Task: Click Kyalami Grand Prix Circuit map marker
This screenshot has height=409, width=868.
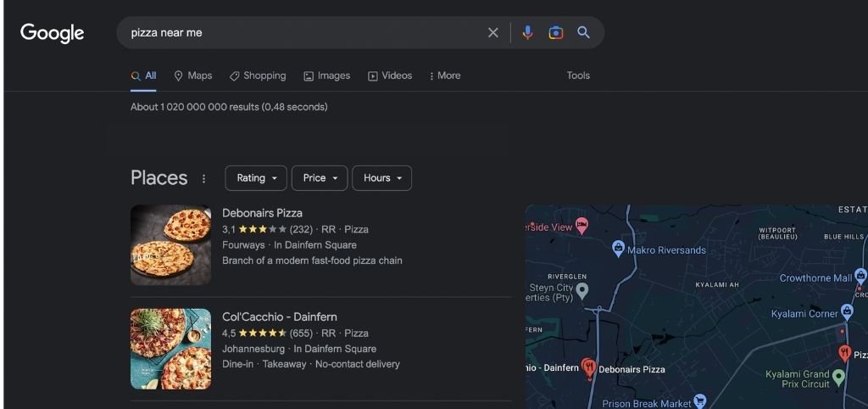Action: (x=838, y=375)
